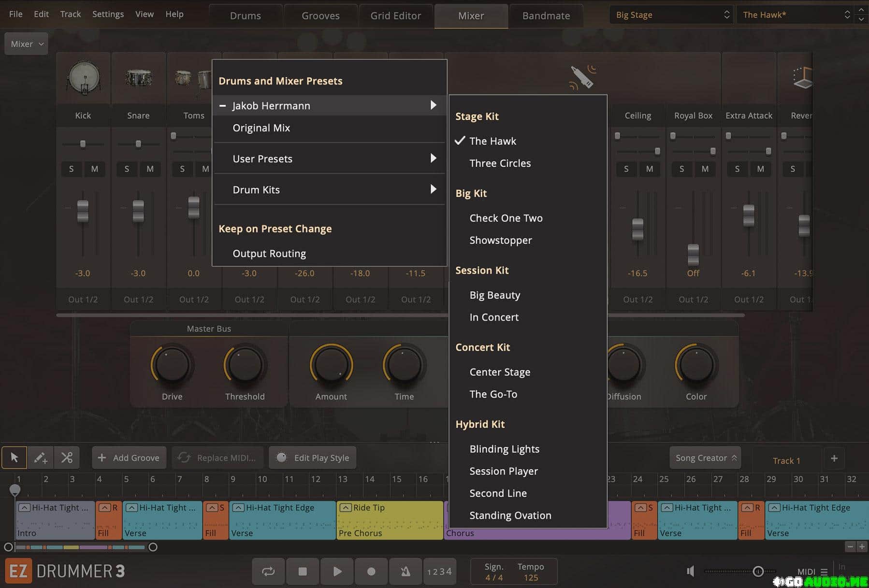Switch to the Drums tab
Image resolution: width=869 pixels, height=588 pixels.
click(246, 16)
